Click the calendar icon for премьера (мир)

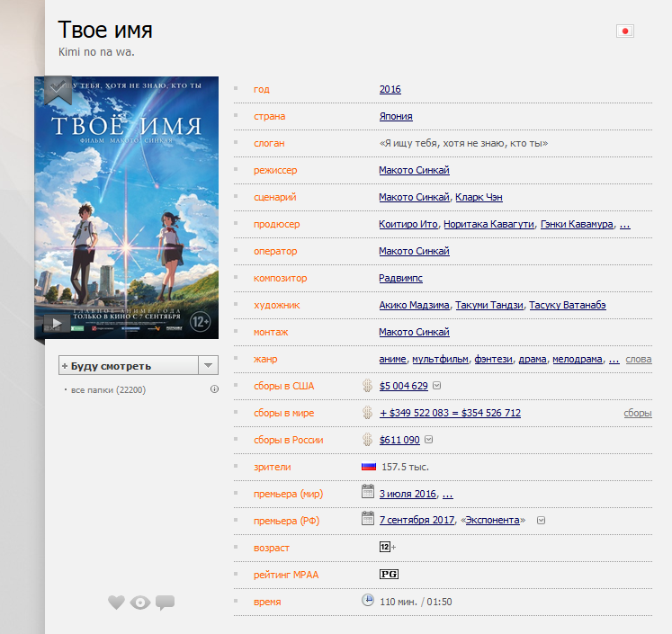point(368,492)
